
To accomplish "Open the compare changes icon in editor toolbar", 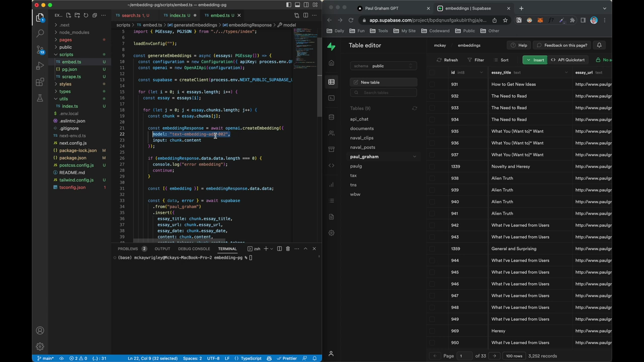I will 297,16.
